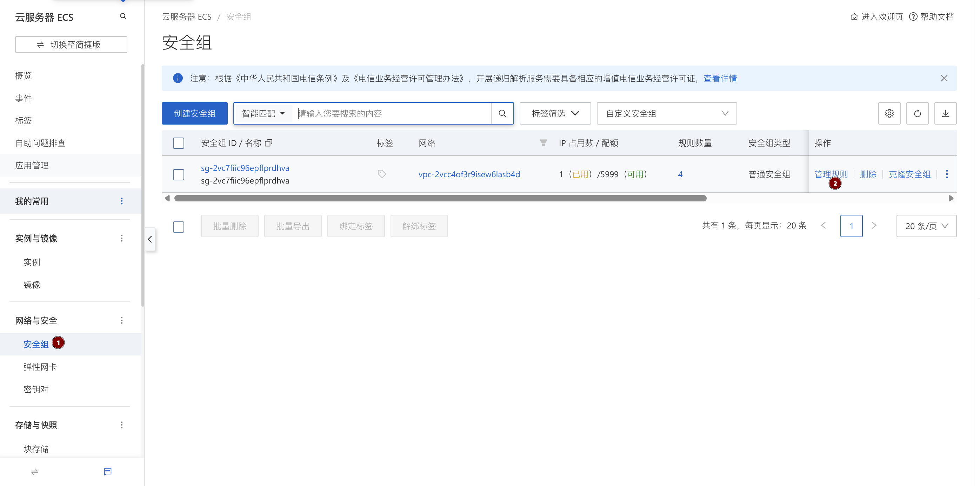This screenshot has width=980, height=486.
Task: Copy security group IDs via header icon
Action: (268, 143)
